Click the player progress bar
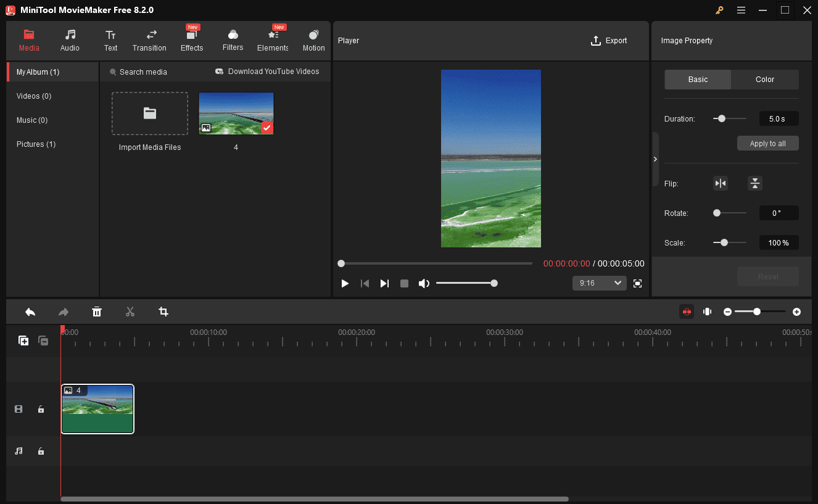This screenshot has height=504, width=818. [436, 263]
